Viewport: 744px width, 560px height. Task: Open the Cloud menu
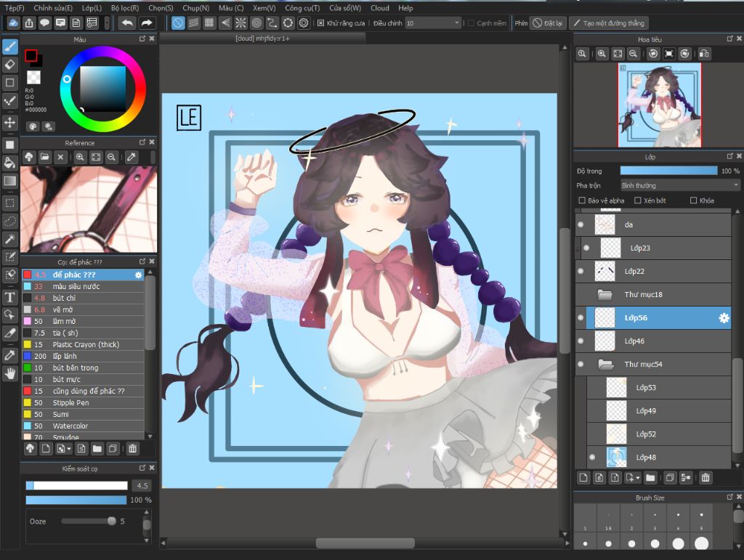pyautogui.click(x=379, y=8)
